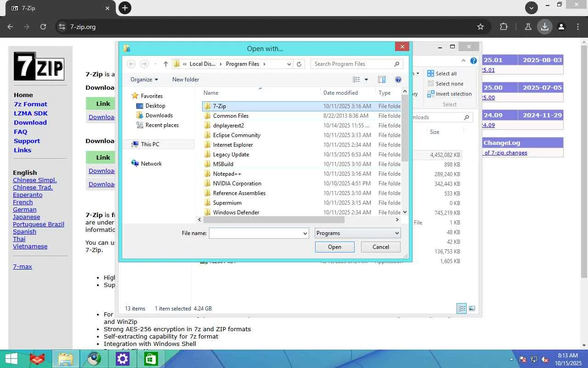Image resolution: width=588 pixels, height=368 pixels.
Task: Show the preview pane in dialog
Action: tap(381, 80)
